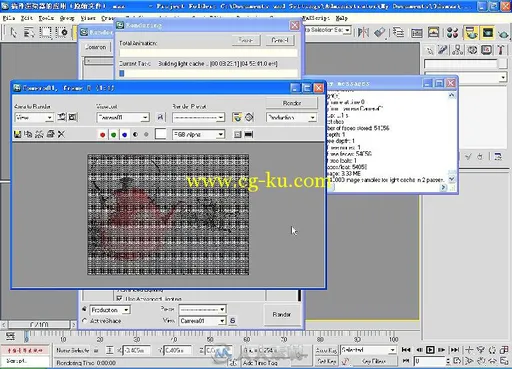Open the Tools menu
Image resolution: width=512 pixels, height=369 pixels.
[46, 18]
